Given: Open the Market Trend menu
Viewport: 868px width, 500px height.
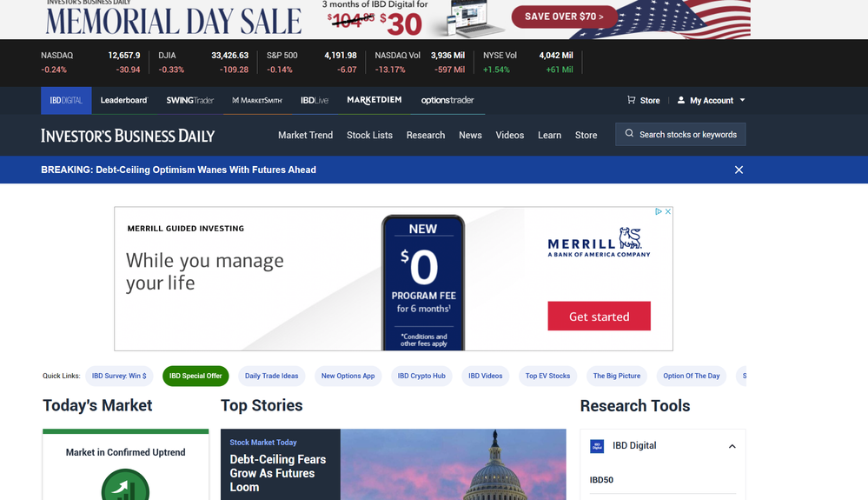Looking at the screenshot, I should pyautogui.click(x=306, y=135).
